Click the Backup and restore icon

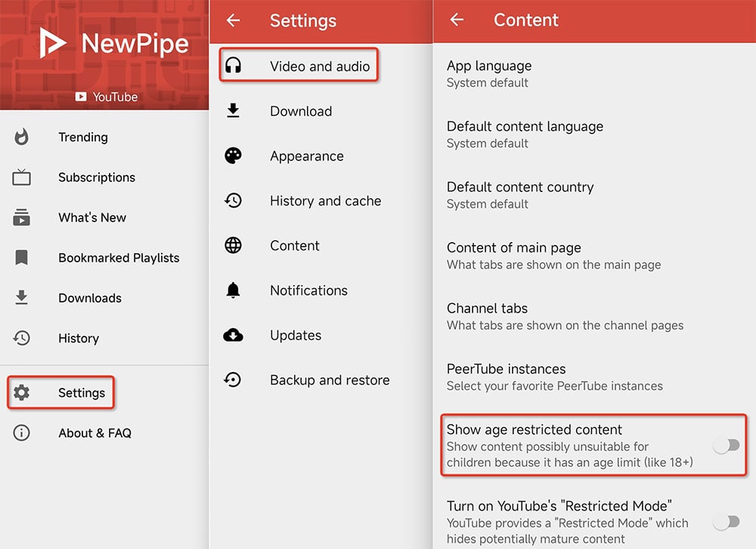coord(234,380)
